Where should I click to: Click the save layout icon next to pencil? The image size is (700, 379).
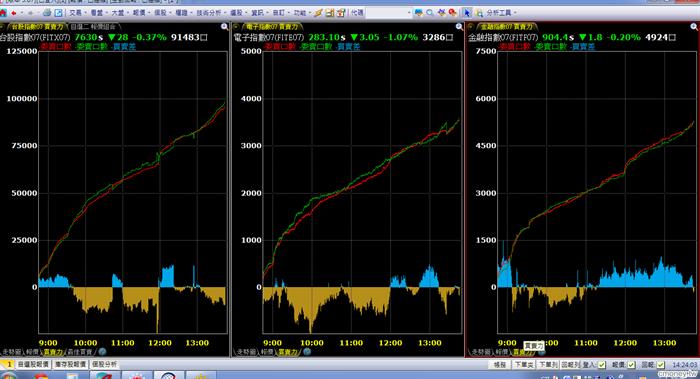click(329, 13)
